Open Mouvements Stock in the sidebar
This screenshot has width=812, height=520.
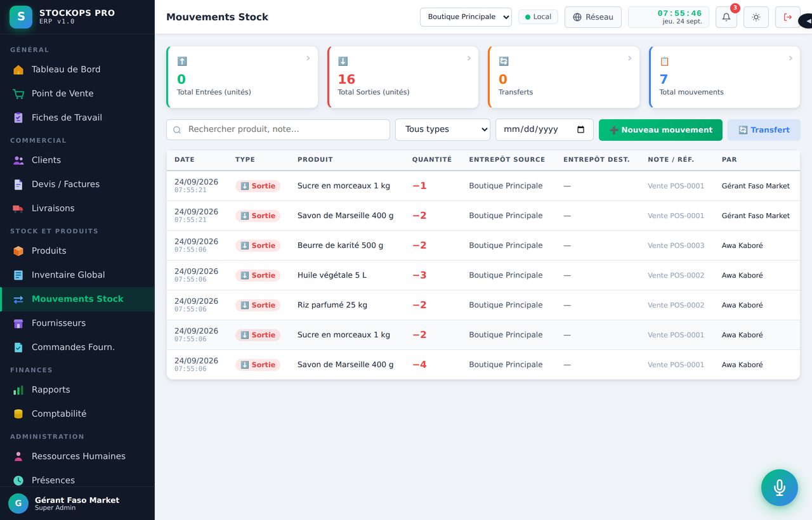pyautogui.click(x=77, y=299)
